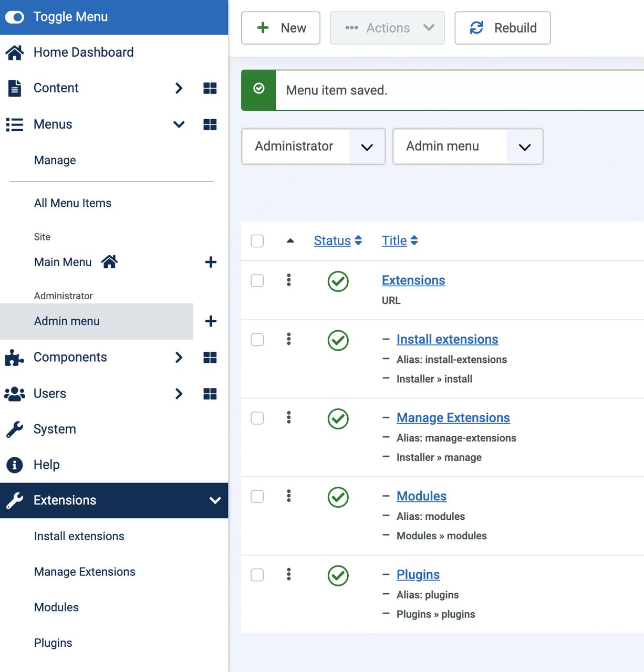Screen dimensions: 644x672
Task: Open All Menu Items in sidebar
Action: 73,203
